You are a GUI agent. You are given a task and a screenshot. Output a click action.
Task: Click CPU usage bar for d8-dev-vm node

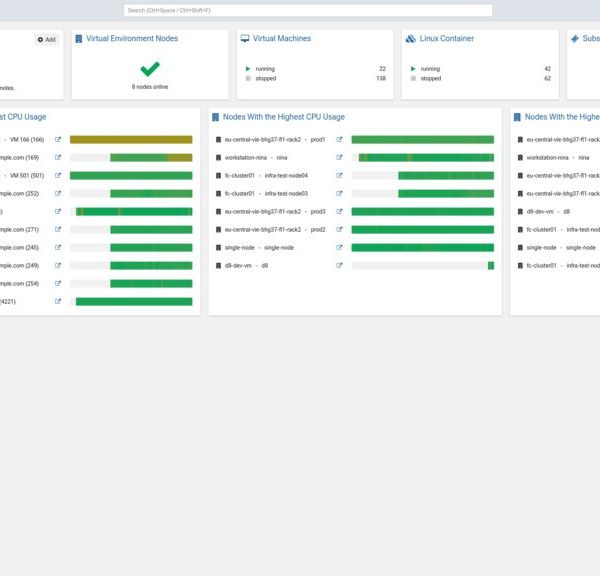coord(423,266)
